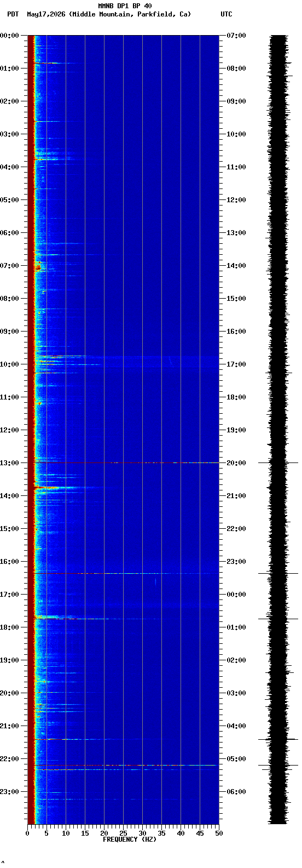Click the 'UTC' timezone label
The height and width of the screenshot is (868, 302).
[226, 14]
